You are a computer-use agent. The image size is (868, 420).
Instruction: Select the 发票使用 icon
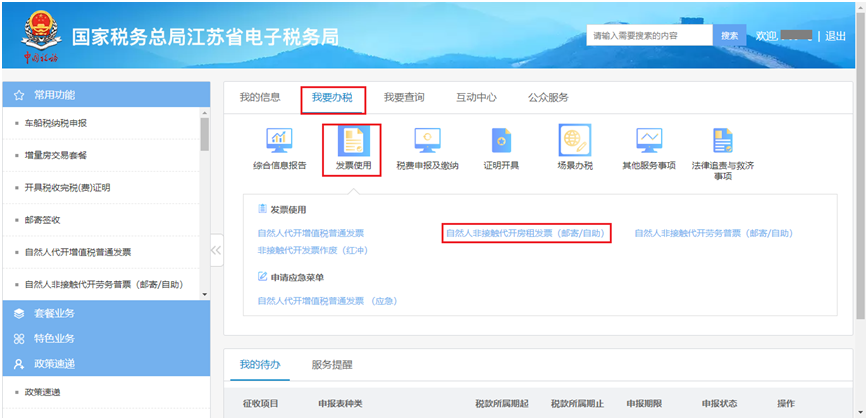[353, 141]
